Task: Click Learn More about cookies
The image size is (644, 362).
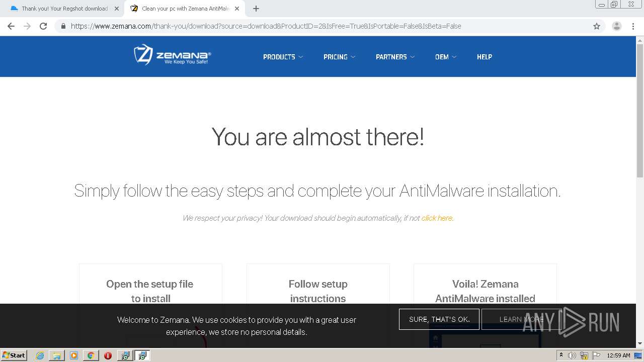Action: point(521,319)
